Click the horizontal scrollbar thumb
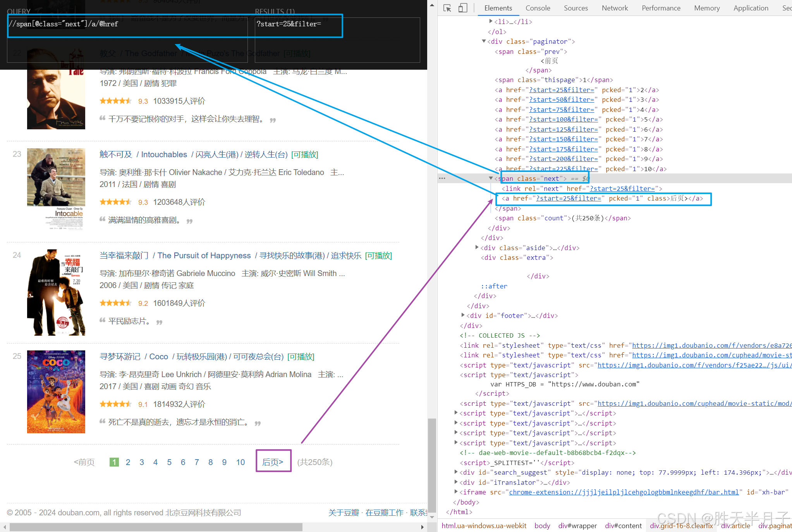Screen dimensions: 792x532 [x=156, y=527]
